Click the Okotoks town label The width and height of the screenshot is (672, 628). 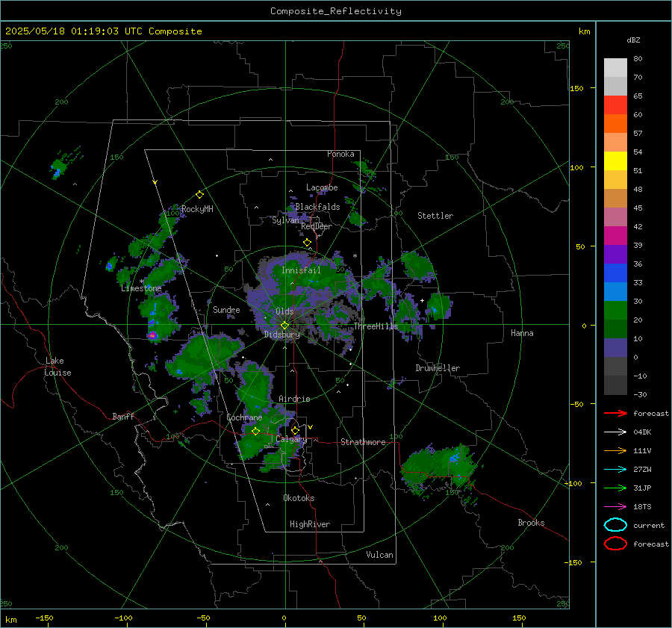coord(299,498)
